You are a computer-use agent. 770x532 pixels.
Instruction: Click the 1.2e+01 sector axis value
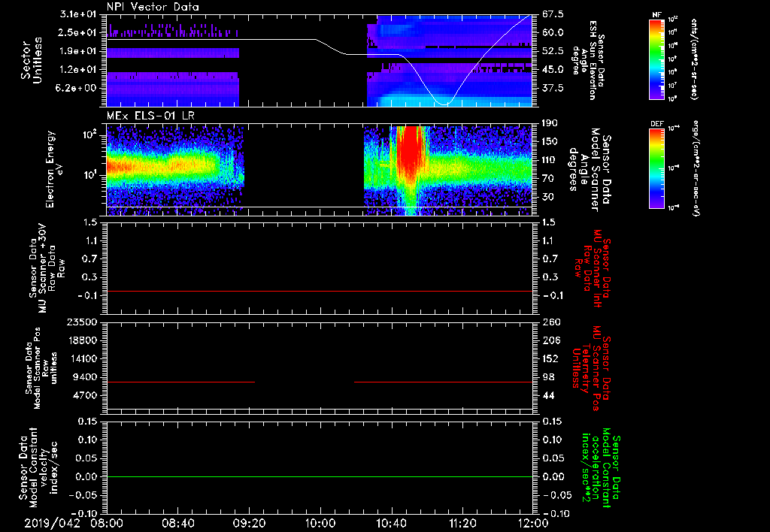click(80, 70)
